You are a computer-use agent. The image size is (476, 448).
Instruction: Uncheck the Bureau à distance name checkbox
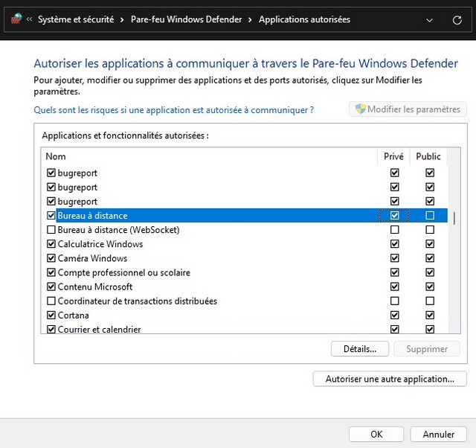tap(51, 216)
